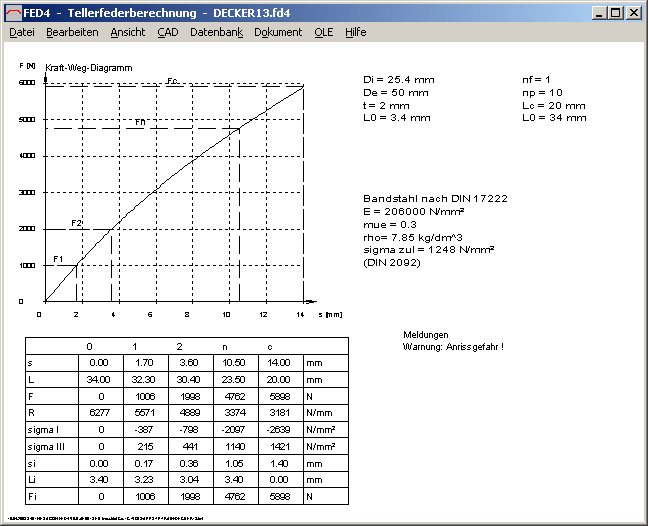Click the FED4 application icon in title bar
Screen dimensions: 648x526
point(12,12)
